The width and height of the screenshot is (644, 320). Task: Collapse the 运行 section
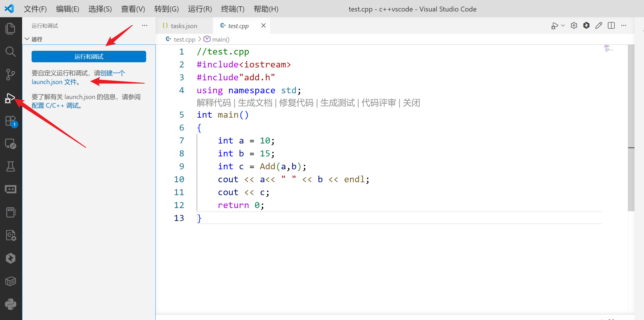[27, 39]
